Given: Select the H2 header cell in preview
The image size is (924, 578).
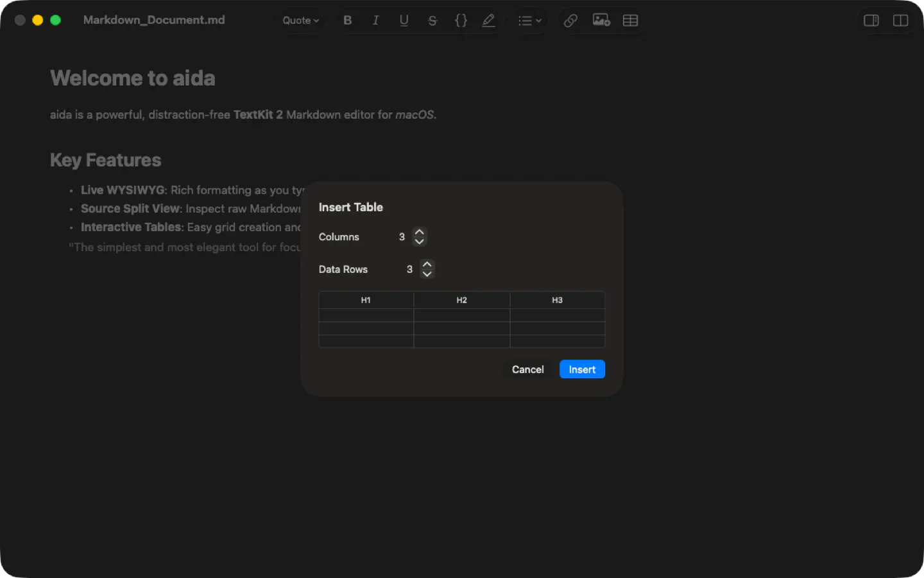Looking at the screenshot, I should (462, 301).
